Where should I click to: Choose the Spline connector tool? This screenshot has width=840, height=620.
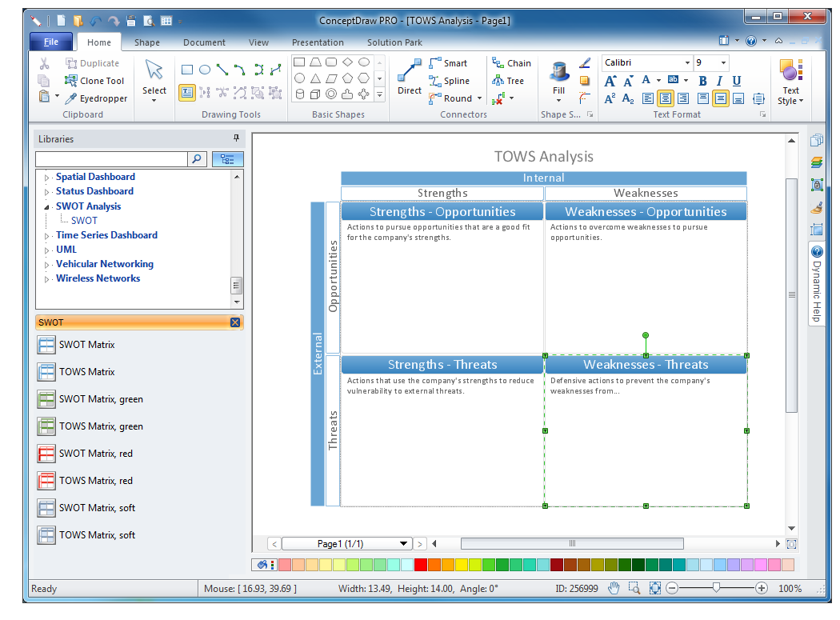[435, 81]
